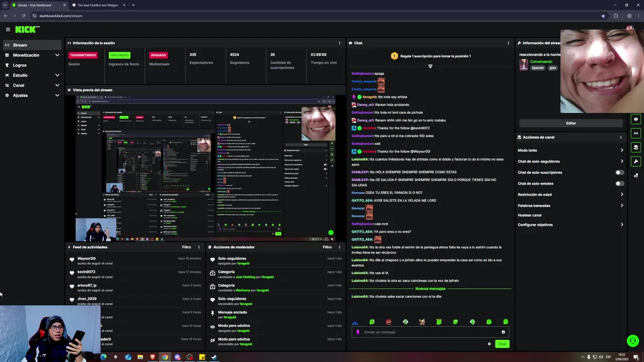Open the chat settings gear icon

click(489, 344)
